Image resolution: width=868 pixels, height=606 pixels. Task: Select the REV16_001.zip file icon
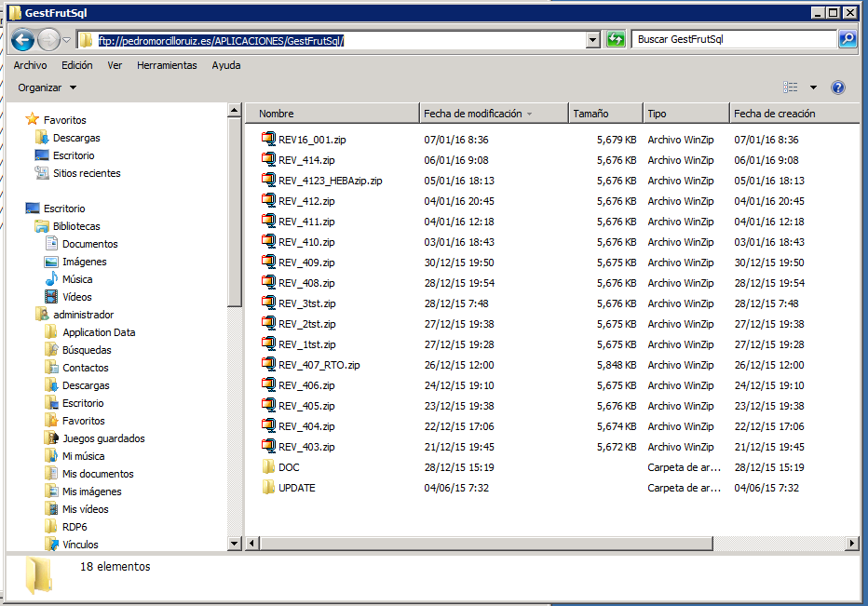click(x=269, y=140)
